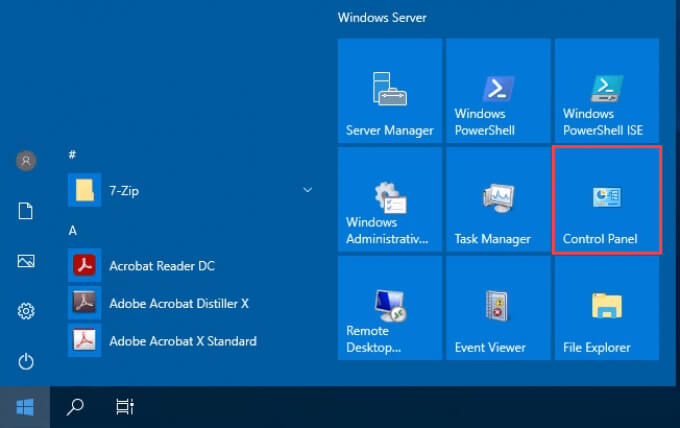Screen dimensions: 680x428
Task: Click the 'A' letter group header
Action: tap(72, 230)
